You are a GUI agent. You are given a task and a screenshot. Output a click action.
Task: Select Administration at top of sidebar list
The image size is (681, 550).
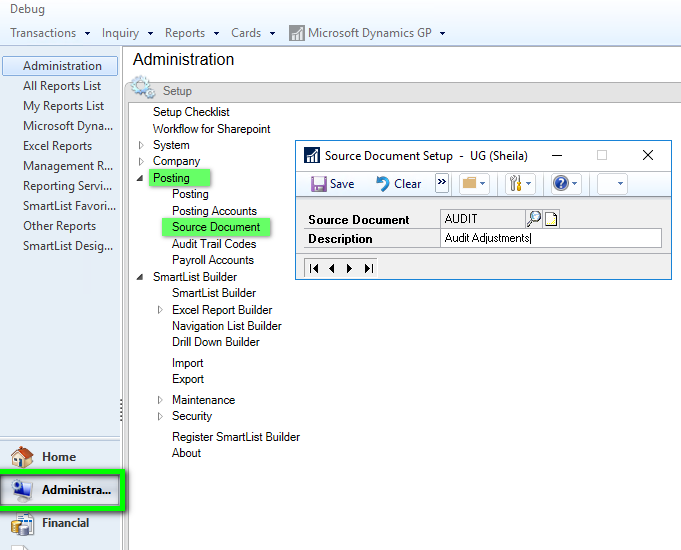[x=60, y=66]
